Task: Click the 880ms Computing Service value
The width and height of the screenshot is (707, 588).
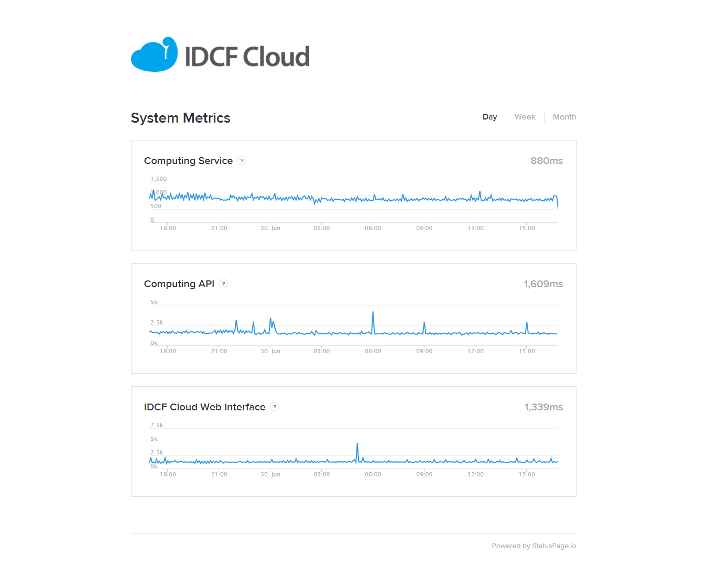Action: point(546,161)
